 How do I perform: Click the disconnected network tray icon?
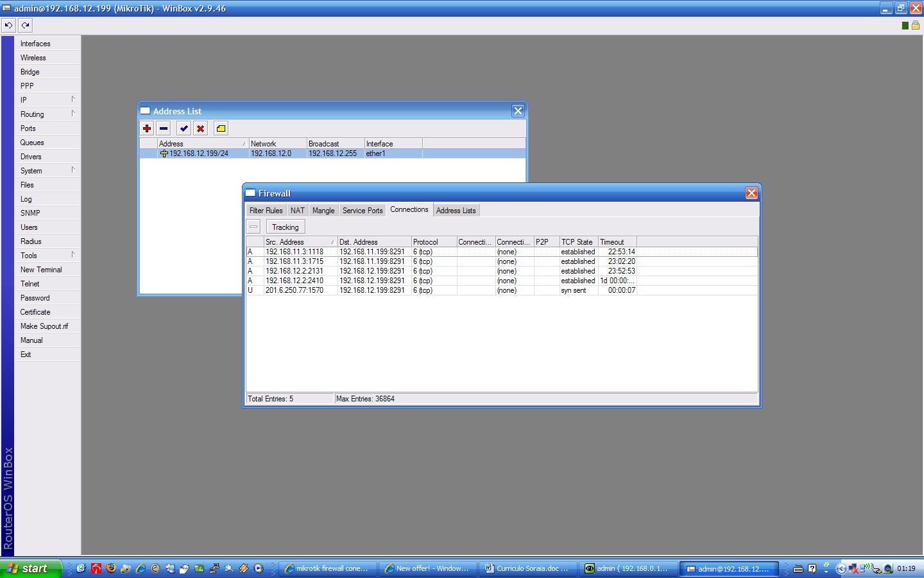(854, 568)
